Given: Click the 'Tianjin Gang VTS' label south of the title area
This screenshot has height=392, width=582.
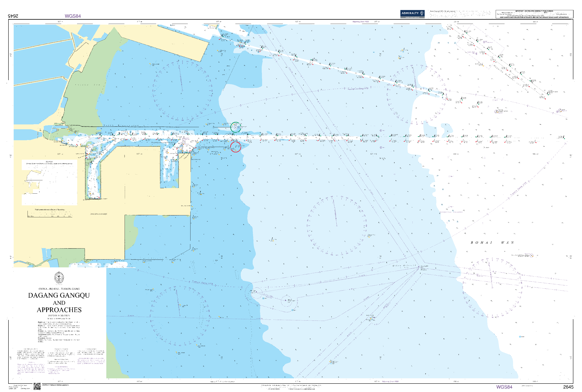Looking at the screenshot, I should click(x=202, y=283).
